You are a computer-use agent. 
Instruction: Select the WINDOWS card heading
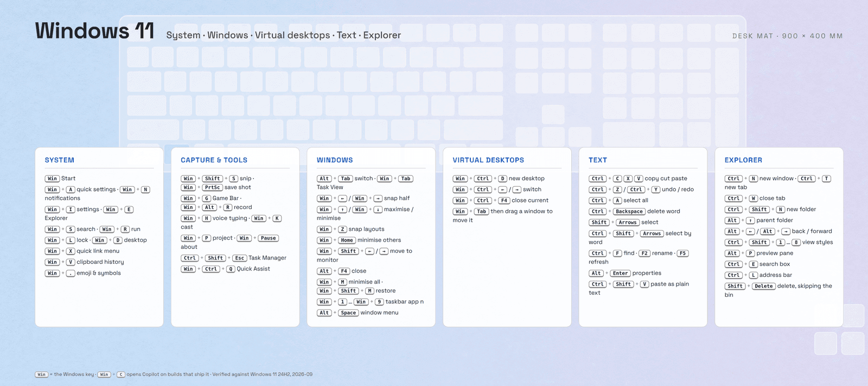click(x=335, y=160)
